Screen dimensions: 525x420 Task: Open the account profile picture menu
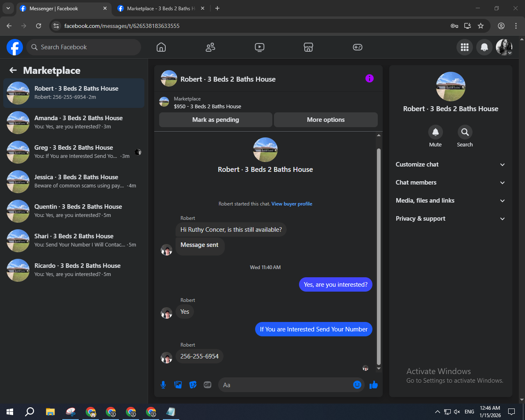[x=504, y=47]
